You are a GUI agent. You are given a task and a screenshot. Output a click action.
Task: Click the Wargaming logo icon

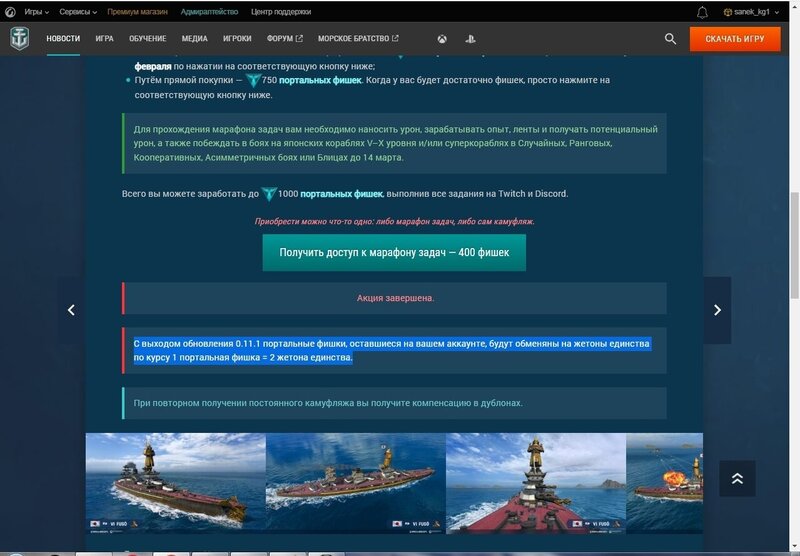(10, 12)
